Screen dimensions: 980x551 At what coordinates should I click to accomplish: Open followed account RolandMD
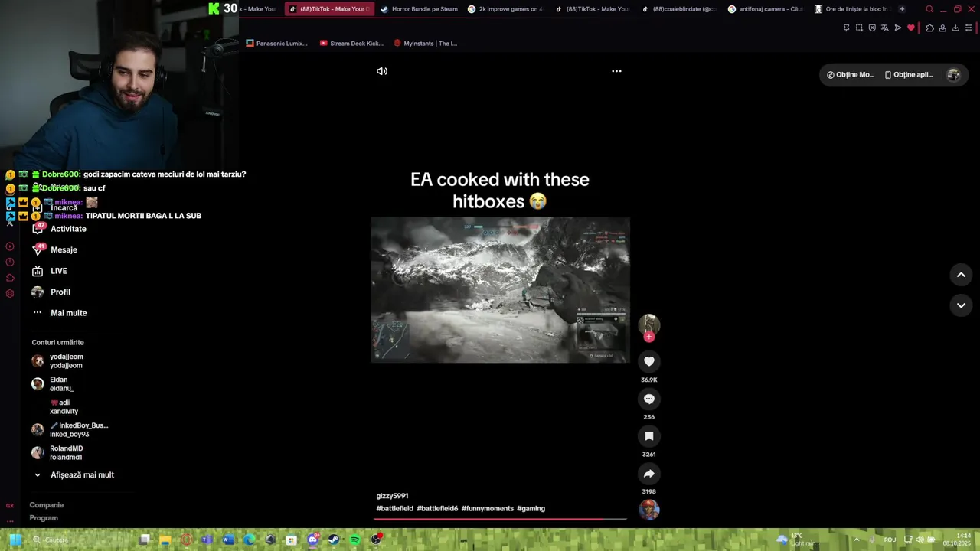point(57,452)
